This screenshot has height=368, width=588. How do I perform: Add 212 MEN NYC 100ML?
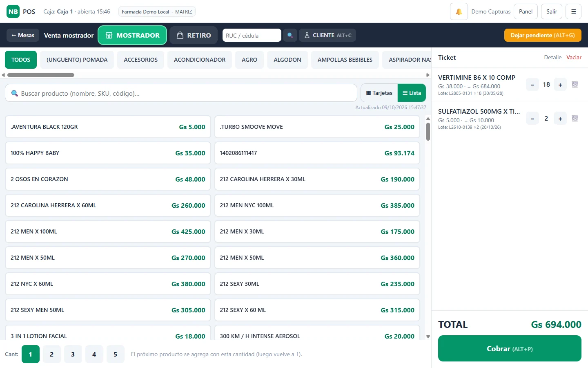(x=317, y=205)
